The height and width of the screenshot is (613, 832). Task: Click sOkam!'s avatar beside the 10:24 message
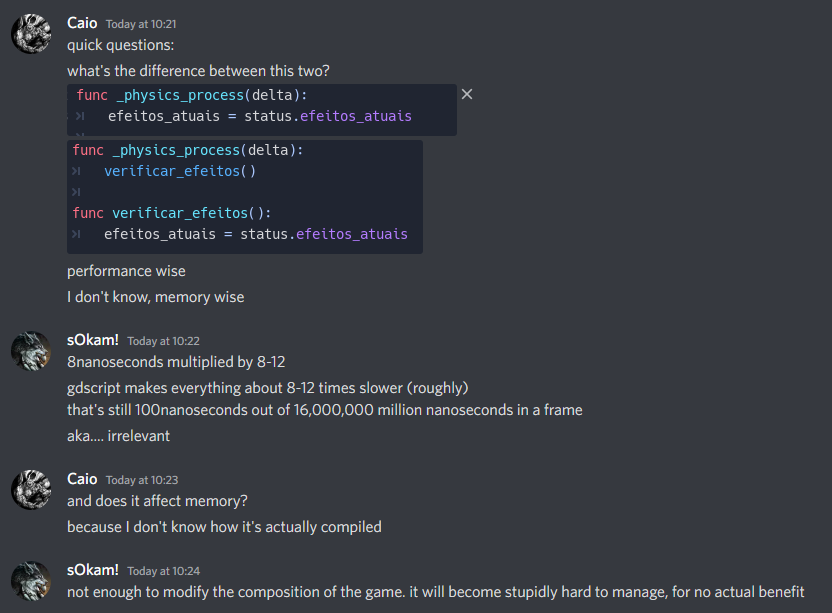31,580
